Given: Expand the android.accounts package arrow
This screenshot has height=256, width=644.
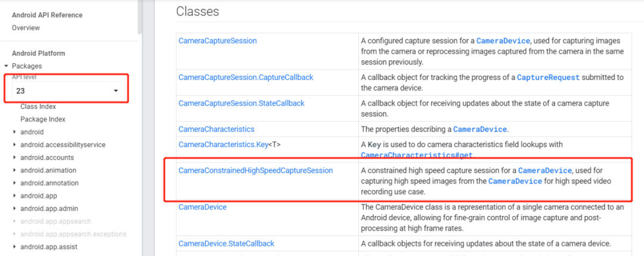Looking at the screenshot, I should click(15, 158).
